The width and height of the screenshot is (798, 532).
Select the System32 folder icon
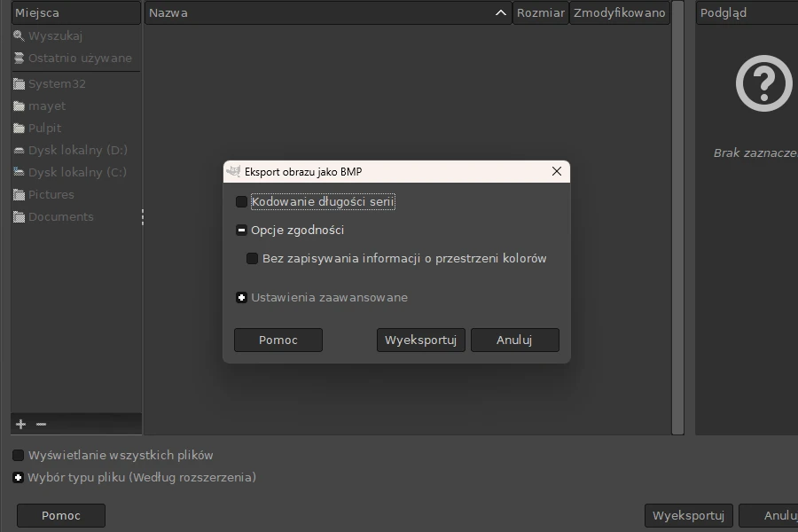pos(19,84)
